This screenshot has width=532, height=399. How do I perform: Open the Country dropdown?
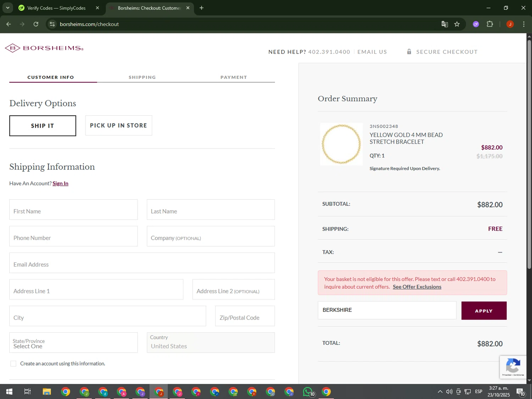[211, 343]
